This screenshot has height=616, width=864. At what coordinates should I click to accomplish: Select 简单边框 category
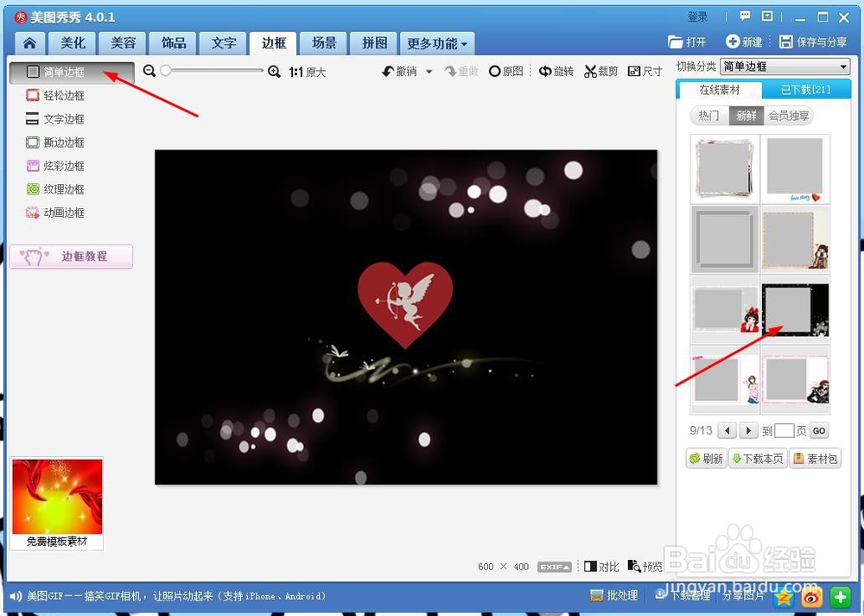[72, 73]
